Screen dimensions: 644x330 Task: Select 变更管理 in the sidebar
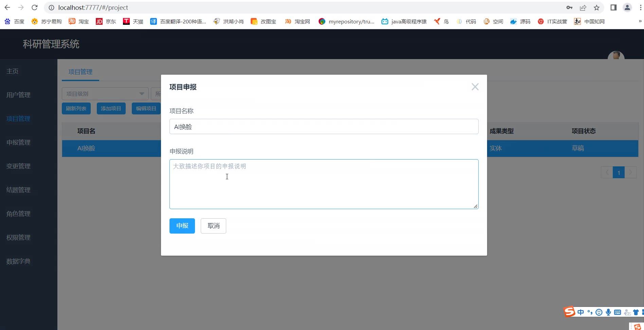[x=18, y=166]
